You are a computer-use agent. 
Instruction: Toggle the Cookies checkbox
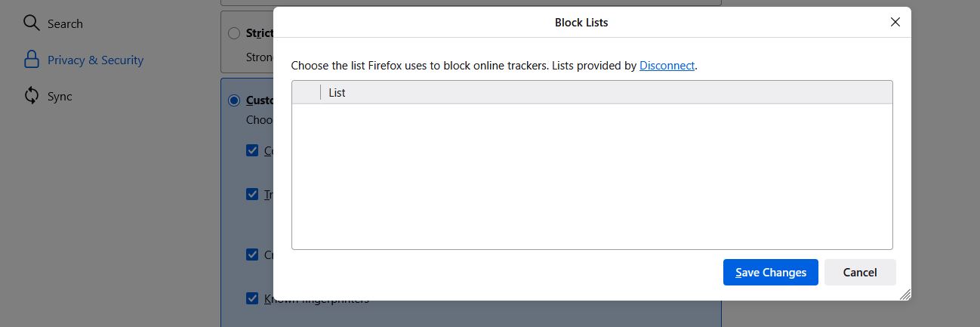click(x=252, y=150)
